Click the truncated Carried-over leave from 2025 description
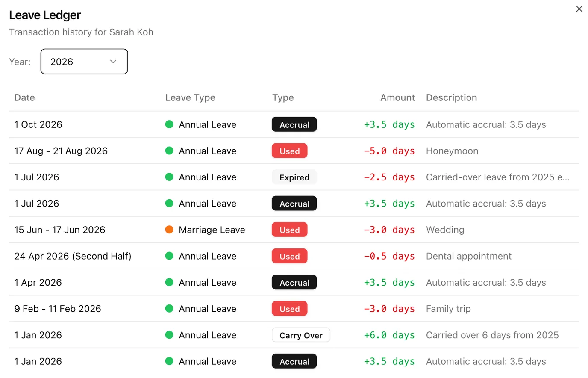Image resolution: width=588 pixels, height=378 pixels. coord(498,177)
